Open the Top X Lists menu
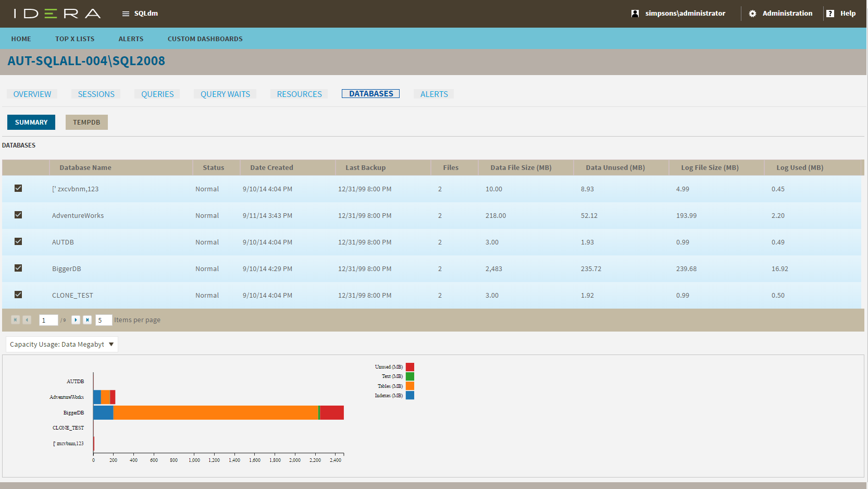The height and width of the screenshot is (489, 868). 75,39
